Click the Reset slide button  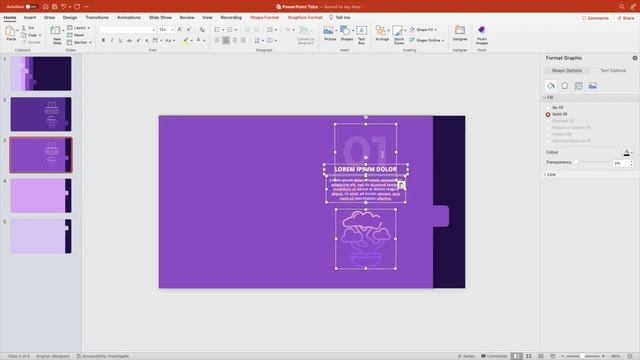pos(76,35)
